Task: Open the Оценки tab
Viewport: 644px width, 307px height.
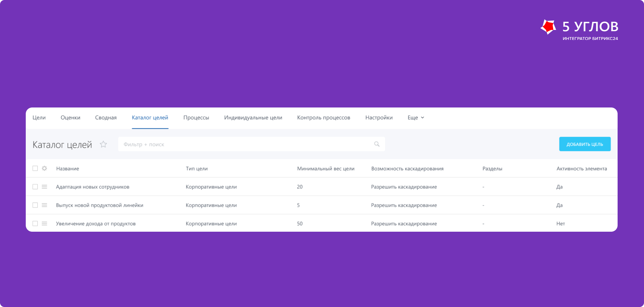Action: (x=71, y=117)
